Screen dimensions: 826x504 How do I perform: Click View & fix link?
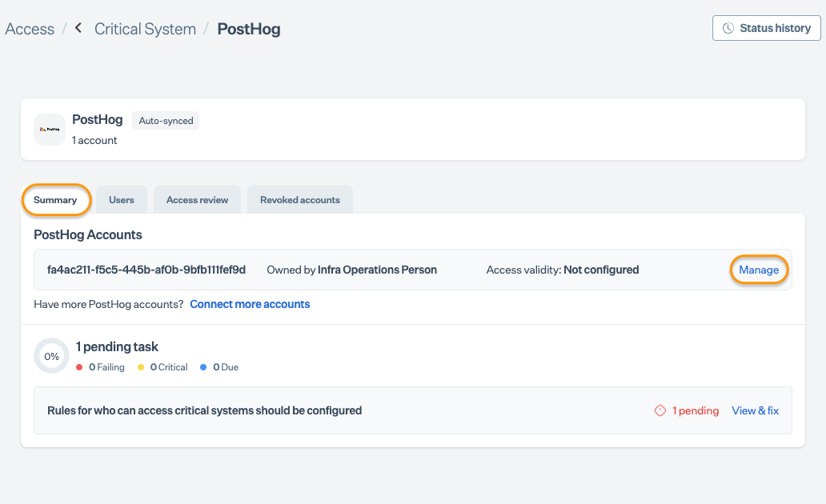[x=755, y=410]
